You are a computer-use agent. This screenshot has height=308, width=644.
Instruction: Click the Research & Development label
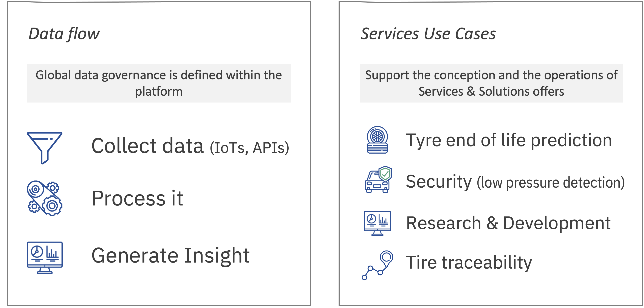[x=508, y=223]
